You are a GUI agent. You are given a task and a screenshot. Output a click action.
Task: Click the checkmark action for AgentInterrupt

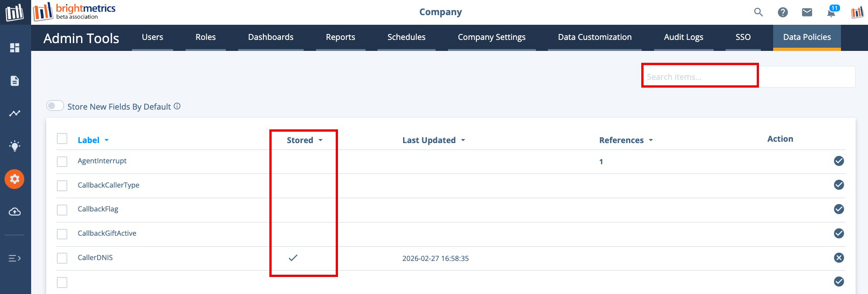coord(839,161)
